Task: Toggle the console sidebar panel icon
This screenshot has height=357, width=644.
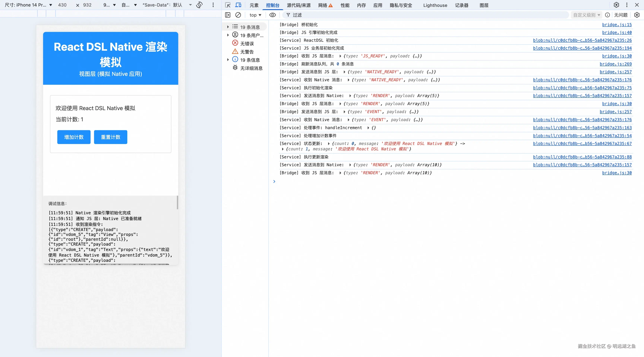Action: (x=228, y=15)
